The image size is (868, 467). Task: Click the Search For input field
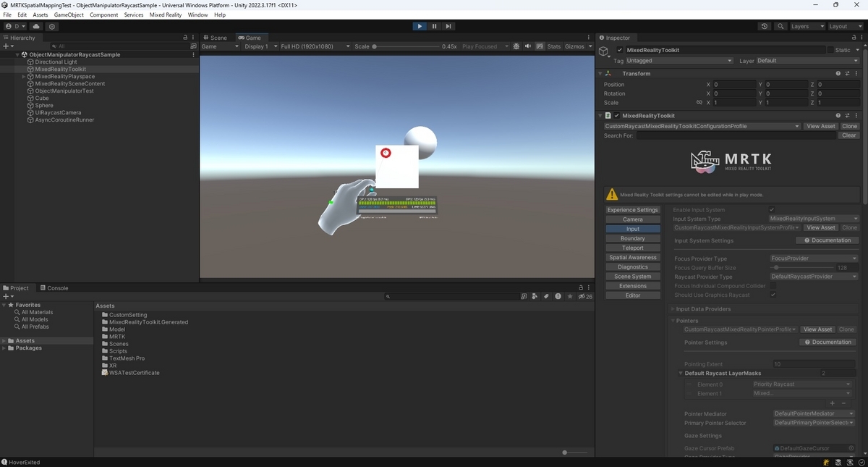737,135
